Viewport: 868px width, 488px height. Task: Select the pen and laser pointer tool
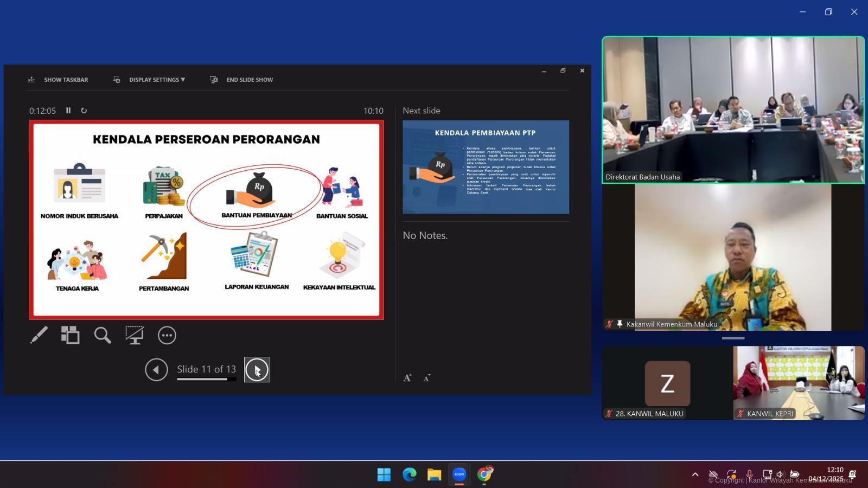(39, 335)
